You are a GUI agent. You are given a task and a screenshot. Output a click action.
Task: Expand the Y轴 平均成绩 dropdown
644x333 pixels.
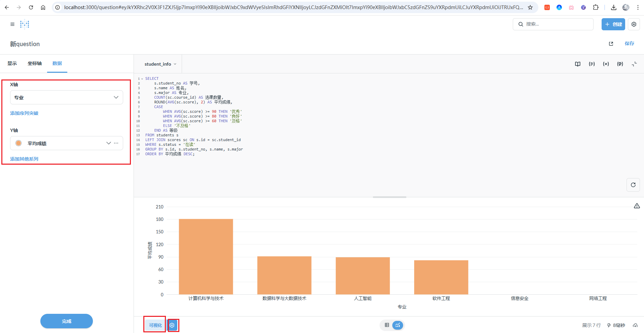[108, 143]
